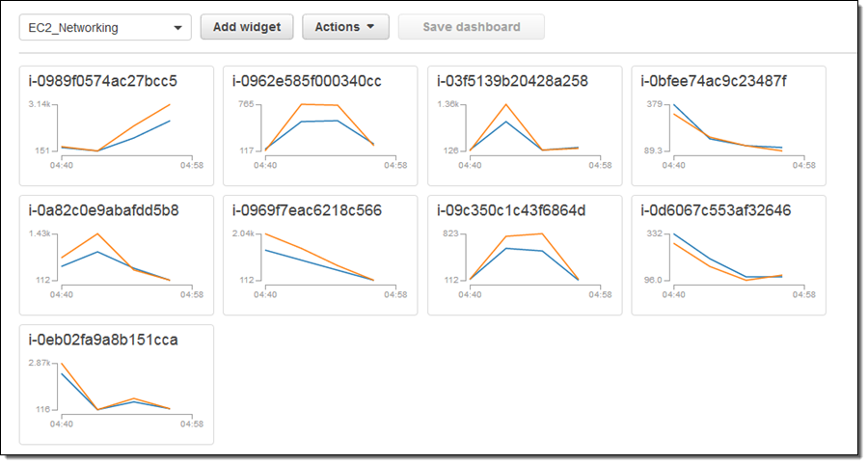
Task: Click the i-09c350c1c43f6864d widget title
Action: coord(511,210)
